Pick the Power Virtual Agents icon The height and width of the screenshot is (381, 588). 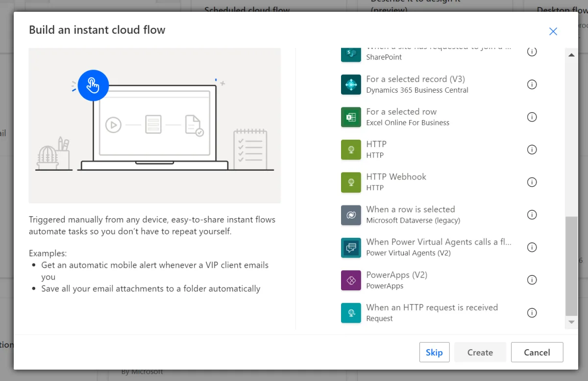point(351,248)
